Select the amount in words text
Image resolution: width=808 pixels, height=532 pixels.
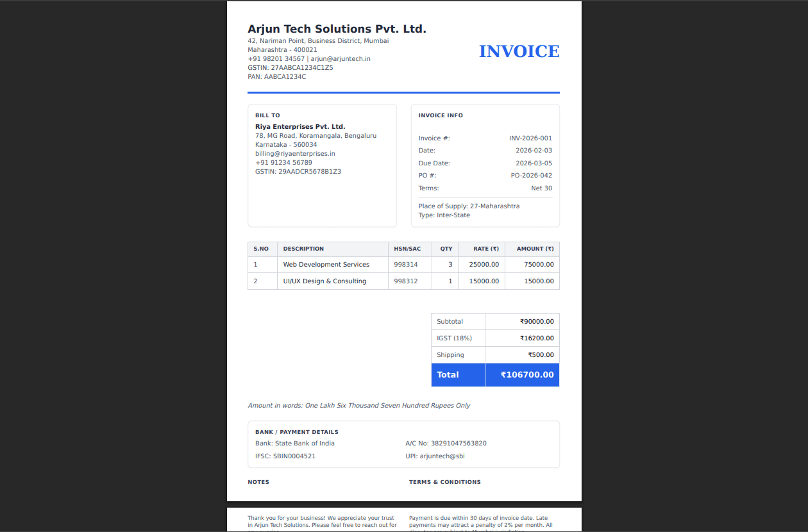point(359,405)
